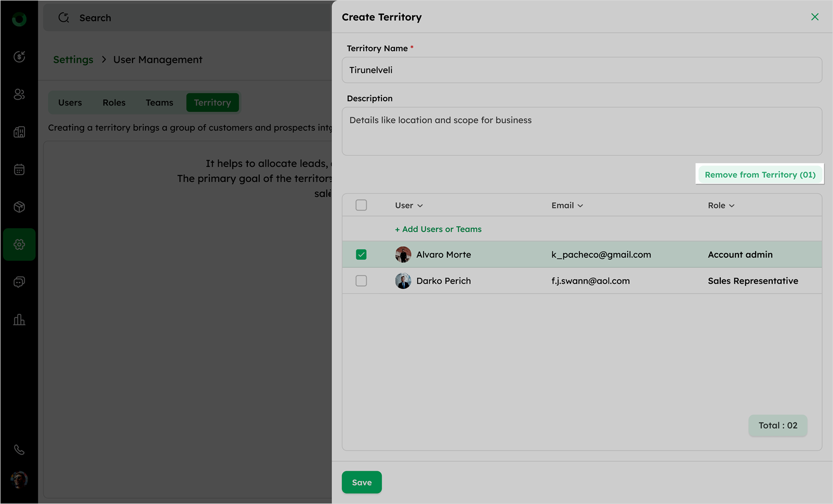
Task: Click the Territory Name input field
Action: (581, 70)
